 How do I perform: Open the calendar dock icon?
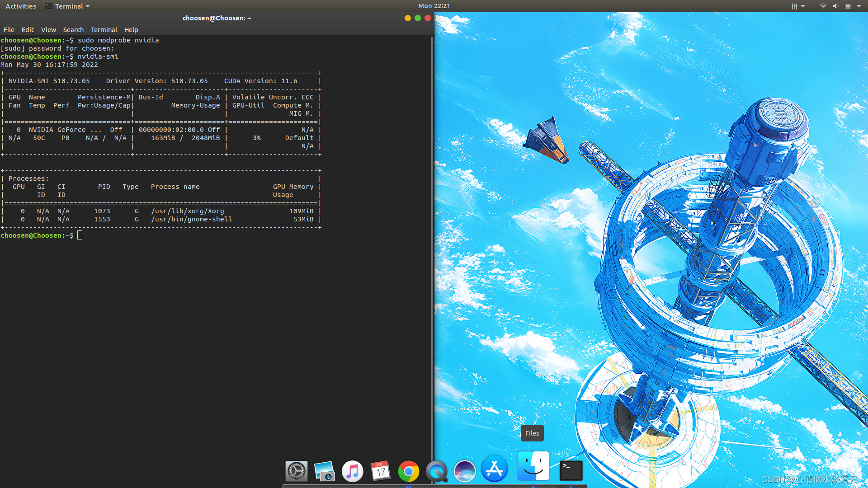tap(380, 471)
